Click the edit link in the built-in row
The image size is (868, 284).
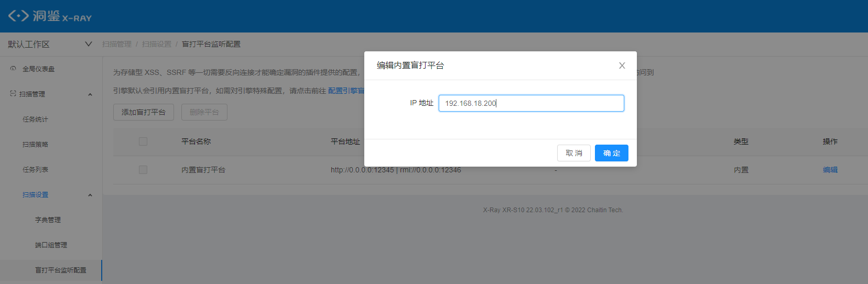tap(830, 170)
